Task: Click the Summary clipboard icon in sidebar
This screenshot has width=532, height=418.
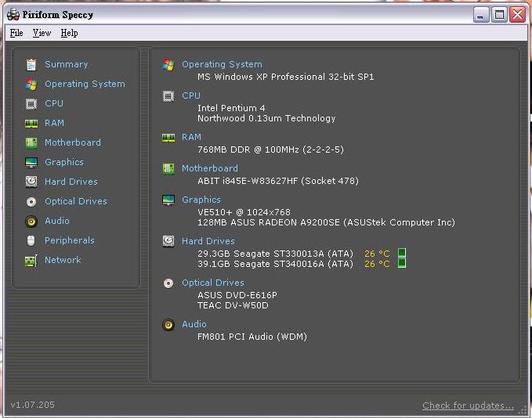Action: pyautogui.click(x=31, y=64)
